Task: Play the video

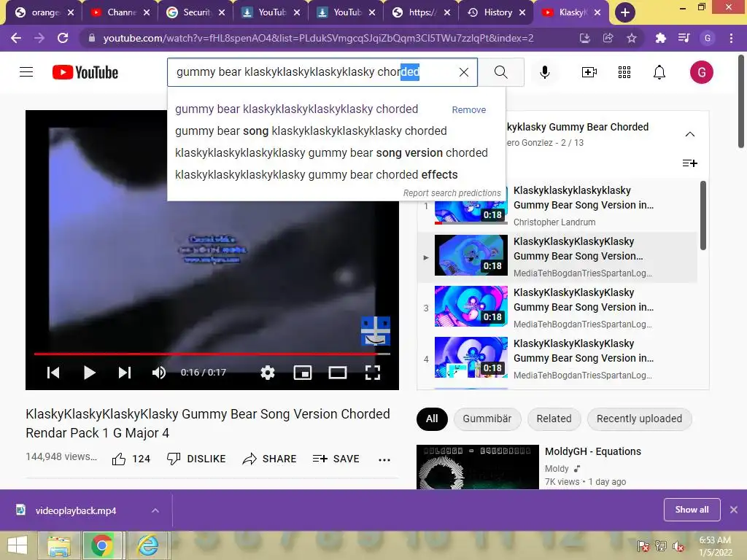Action: click(89, 373)
